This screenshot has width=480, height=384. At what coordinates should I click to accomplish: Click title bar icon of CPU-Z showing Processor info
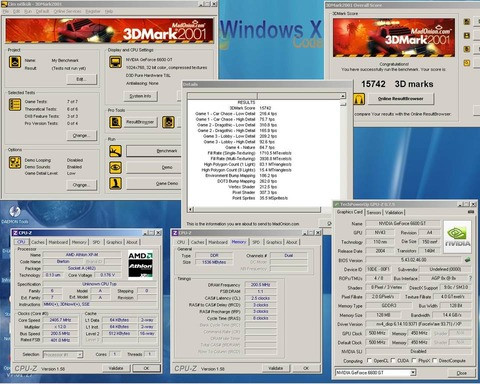tap(15, 233)
